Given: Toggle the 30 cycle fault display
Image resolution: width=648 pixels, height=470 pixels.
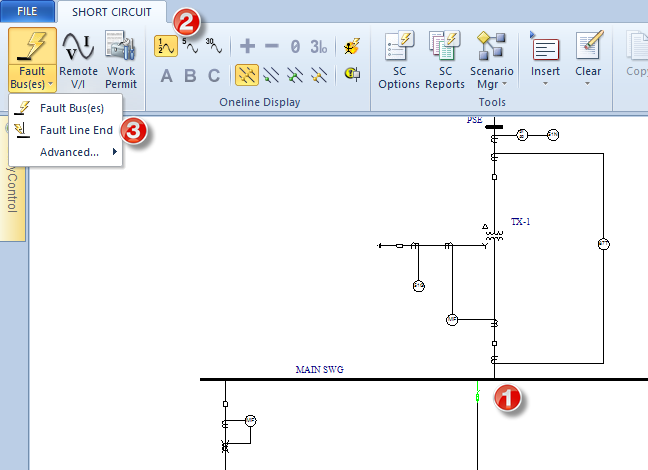Looking at the screenshot, I should coord(213,46).
